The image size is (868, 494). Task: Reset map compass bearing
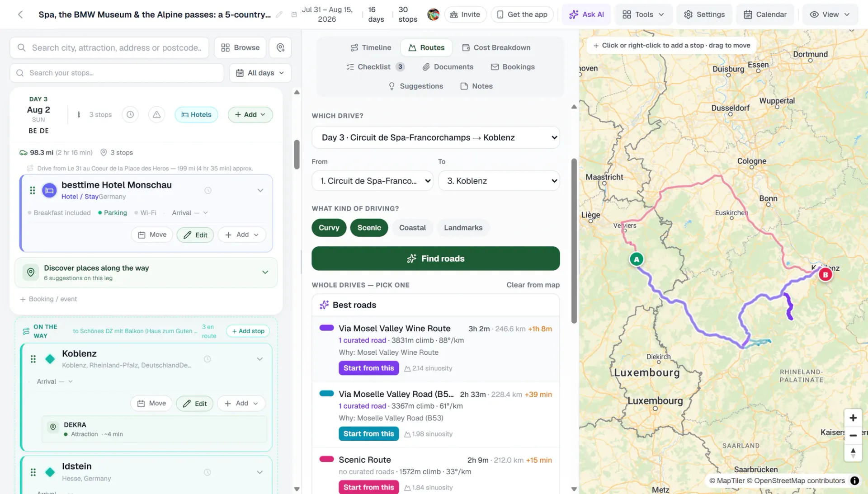853,453
